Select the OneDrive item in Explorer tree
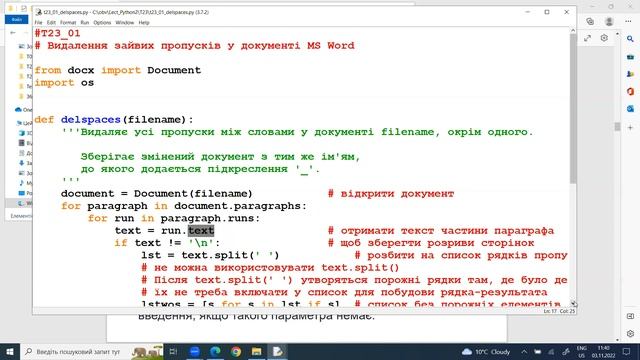Viewport: 640px width, 360px height. (x=23, y=110)
